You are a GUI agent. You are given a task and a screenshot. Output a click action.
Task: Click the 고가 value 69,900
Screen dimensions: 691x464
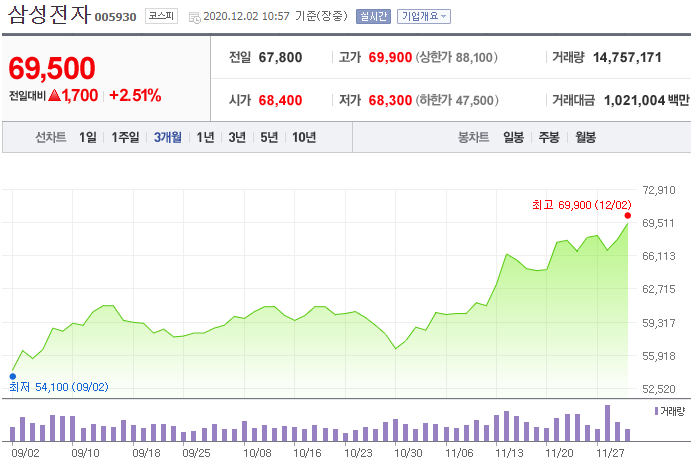click(x=390, y=57)
